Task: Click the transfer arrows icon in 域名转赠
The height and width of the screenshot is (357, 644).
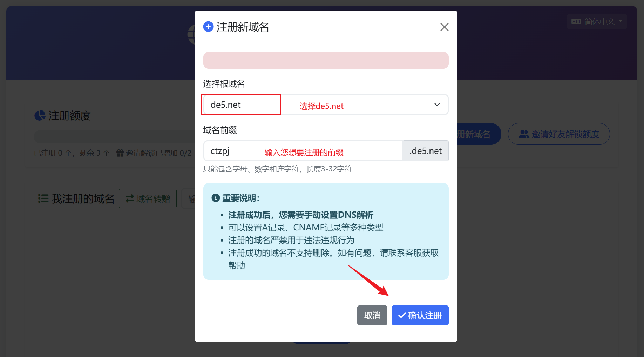Action: [x=130, y=198]
